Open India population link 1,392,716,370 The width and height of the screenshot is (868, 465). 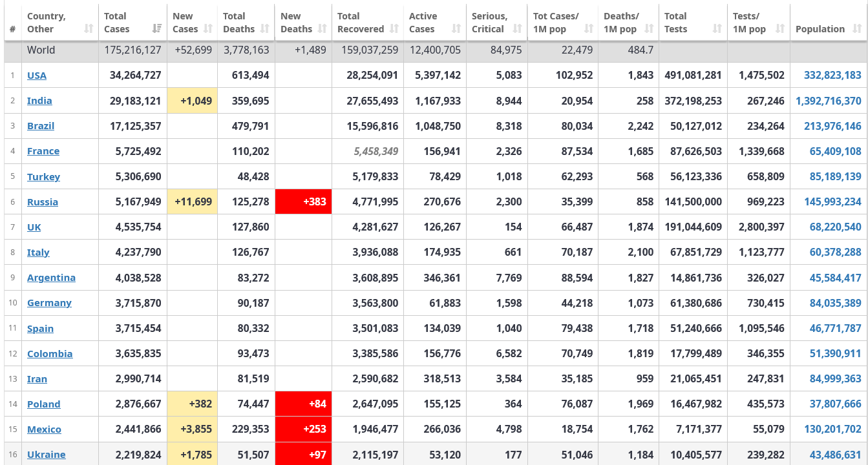[x=829, y=101]
